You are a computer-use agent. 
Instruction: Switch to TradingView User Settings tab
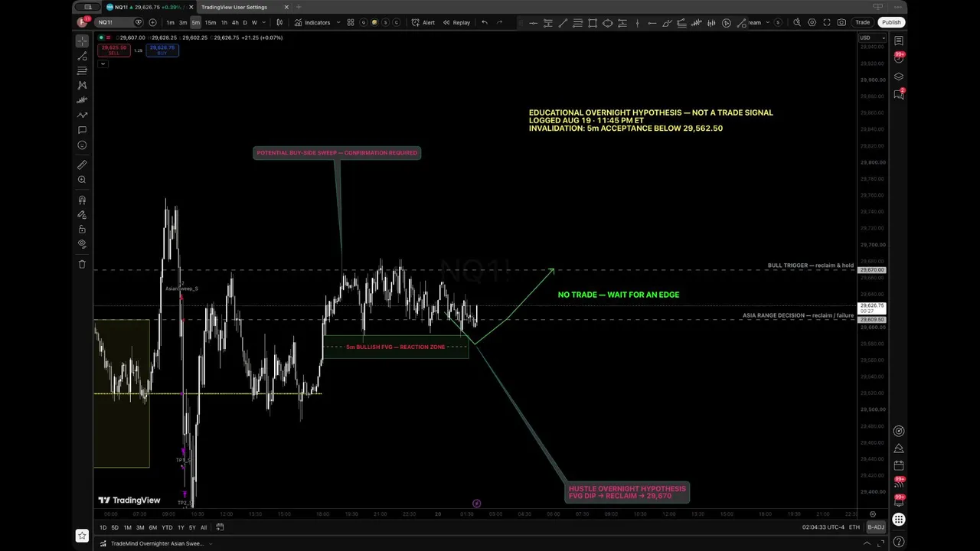click(234, 7)
